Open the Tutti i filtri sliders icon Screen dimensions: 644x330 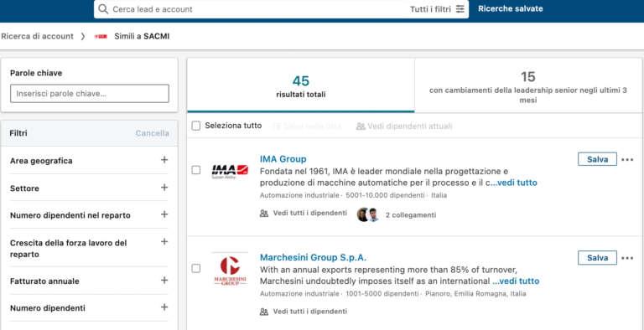click(x=460, y=9)
